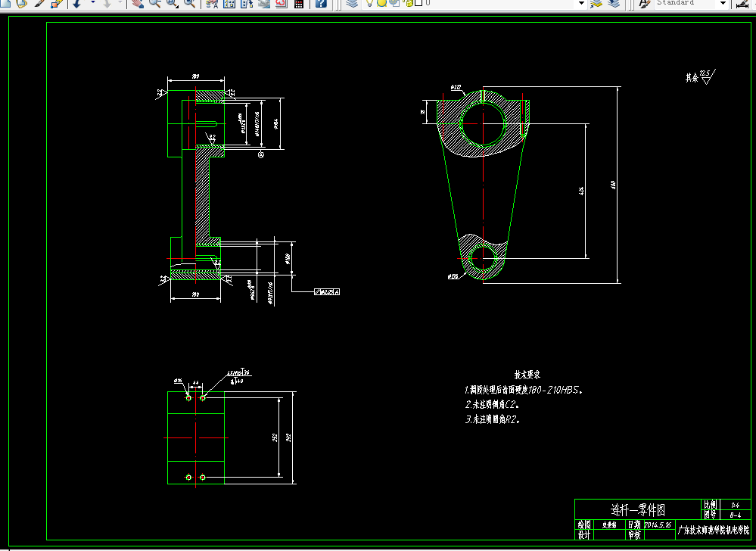
Task: Click the technical requirement line ending C2
Action: click(x=492, y=404)
